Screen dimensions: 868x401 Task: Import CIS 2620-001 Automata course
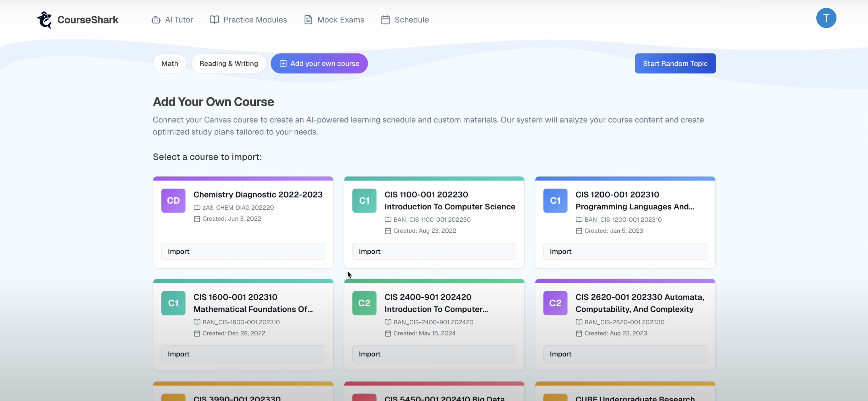[625, 354]
